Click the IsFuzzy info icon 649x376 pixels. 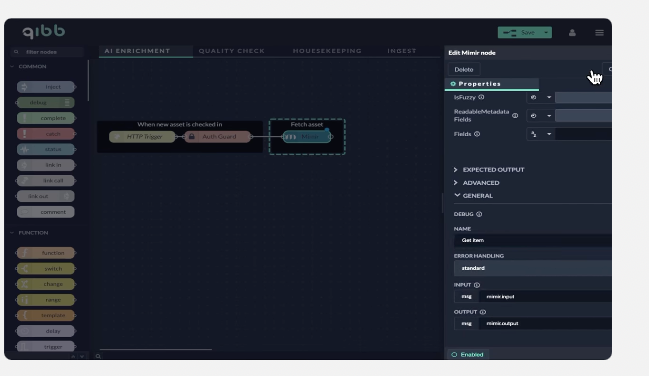pos(481,97)
